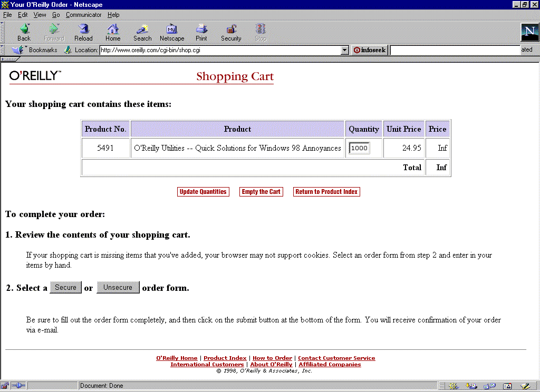This screenshot has height=392, width=540.
Task: Open the Affiliated Companies link
Action: [x=330, y=365]
